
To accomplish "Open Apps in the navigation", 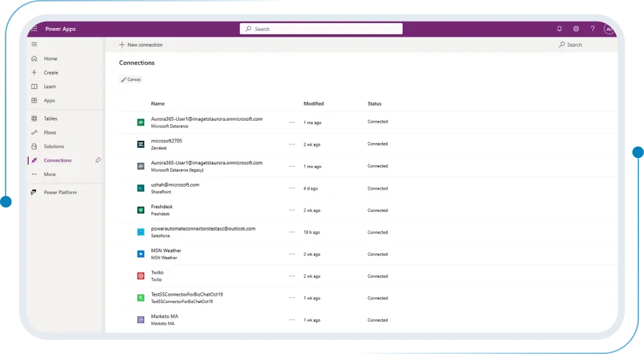I will 50,101.
